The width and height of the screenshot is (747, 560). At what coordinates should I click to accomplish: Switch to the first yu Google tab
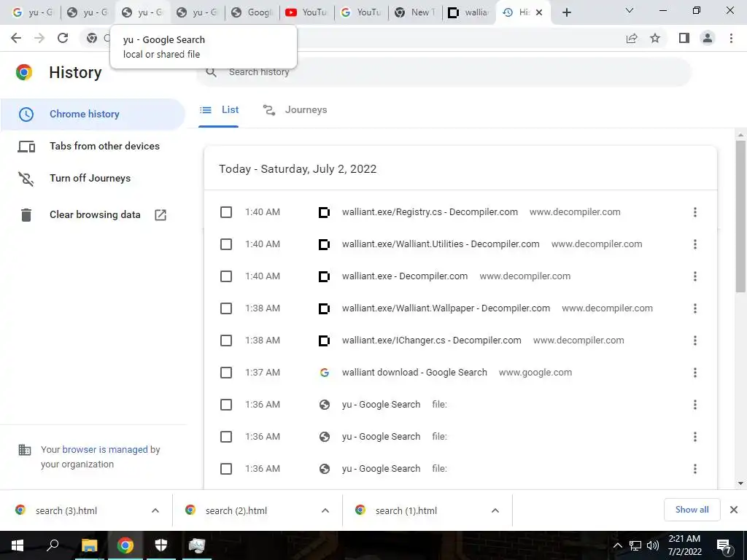32,12
